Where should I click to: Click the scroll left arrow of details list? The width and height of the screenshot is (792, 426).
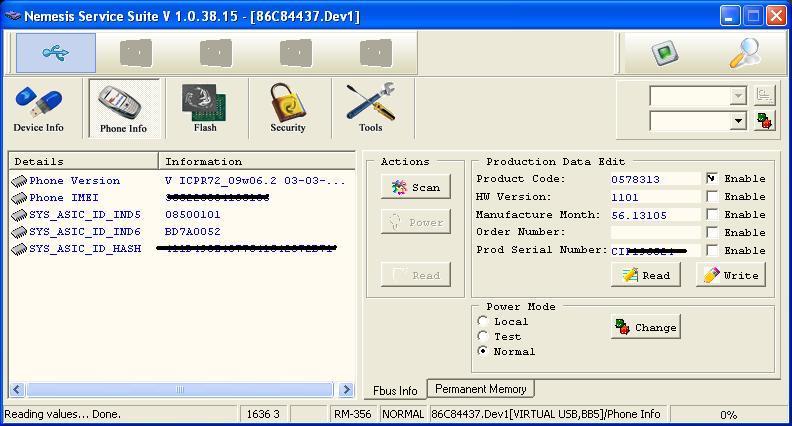[17, 389]
